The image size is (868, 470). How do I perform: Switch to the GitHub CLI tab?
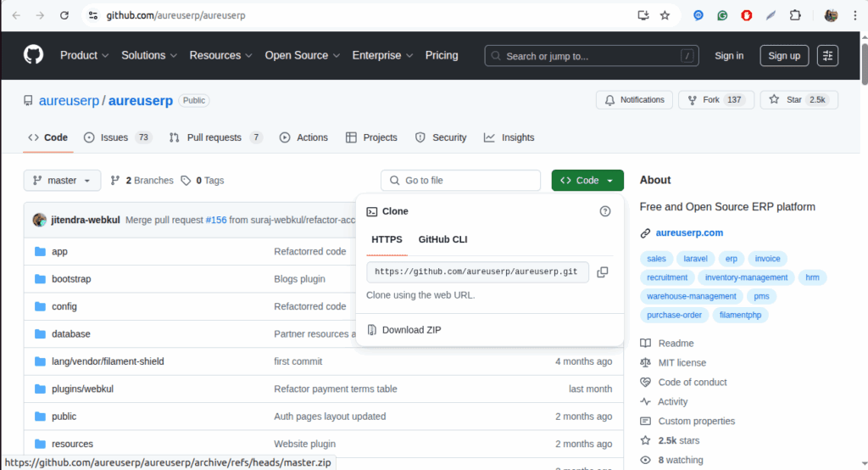click(442, 239)
